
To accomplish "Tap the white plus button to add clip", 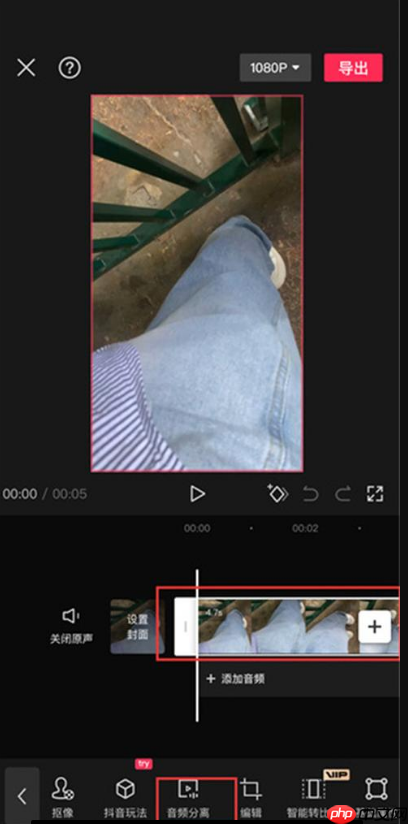I will point(375,626).
